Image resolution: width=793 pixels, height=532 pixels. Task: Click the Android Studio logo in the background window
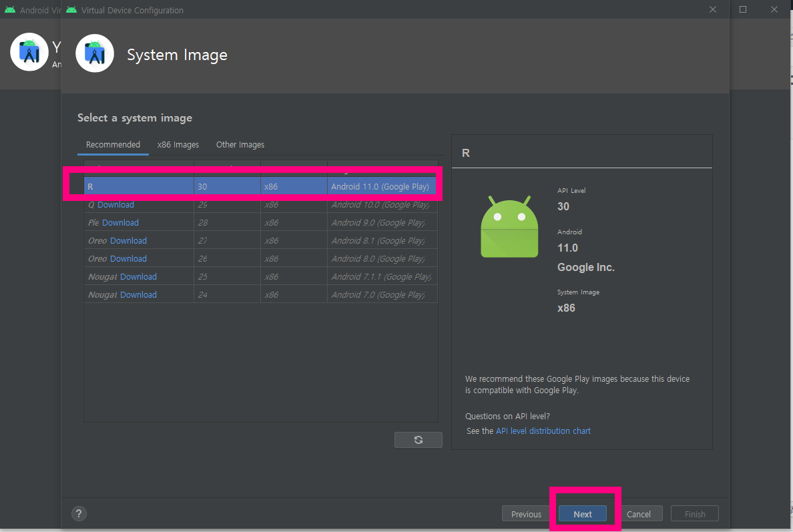(29, 52)
